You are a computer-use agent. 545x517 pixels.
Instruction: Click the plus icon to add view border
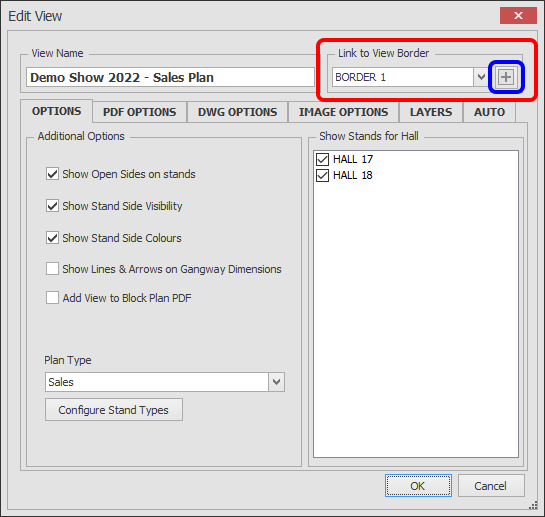(506, 77)
